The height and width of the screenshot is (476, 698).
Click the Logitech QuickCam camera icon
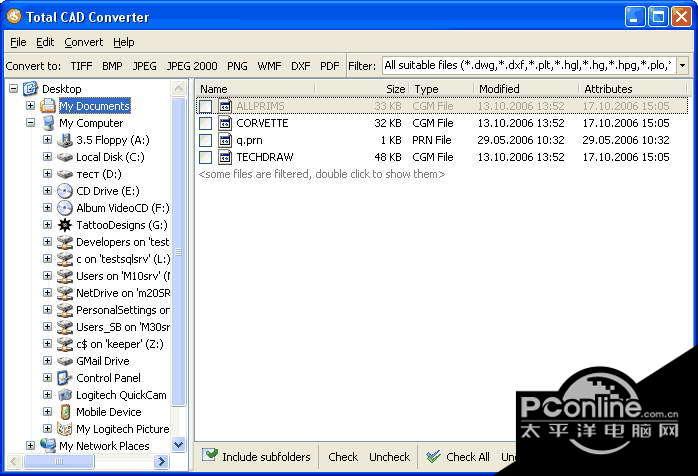click(x=65, y=395)
